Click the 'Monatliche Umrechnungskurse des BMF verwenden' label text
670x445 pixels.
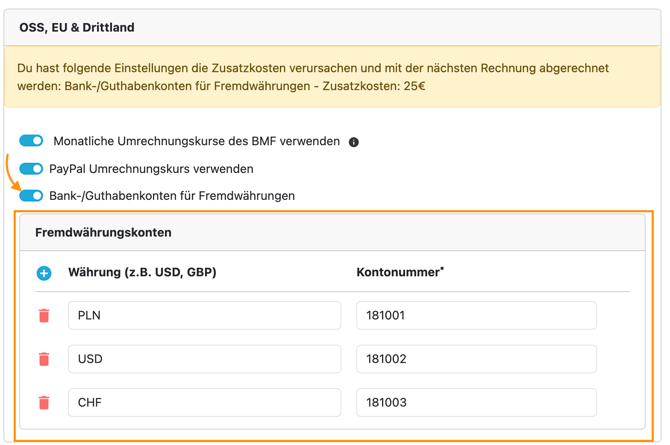(x=196, y=142)
